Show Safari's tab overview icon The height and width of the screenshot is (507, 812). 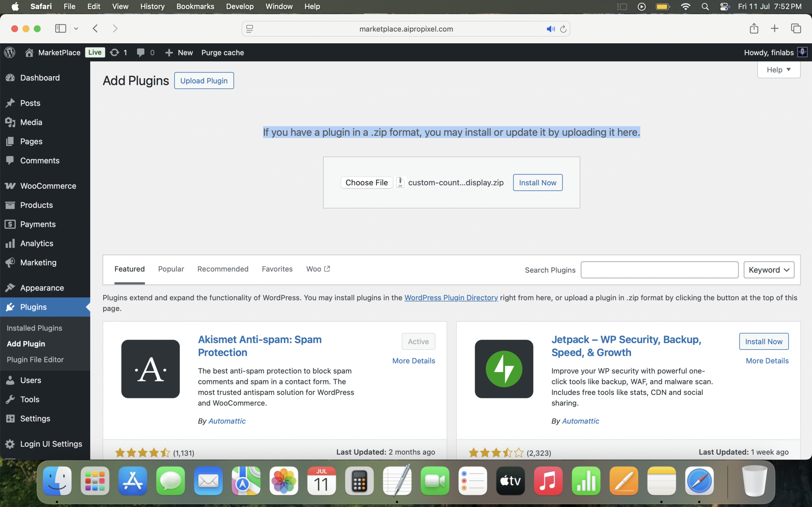[x=796, y=29]
